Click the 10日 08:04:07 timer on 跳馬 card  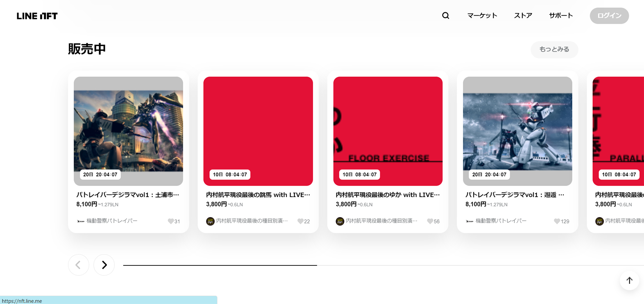[230, 175]
